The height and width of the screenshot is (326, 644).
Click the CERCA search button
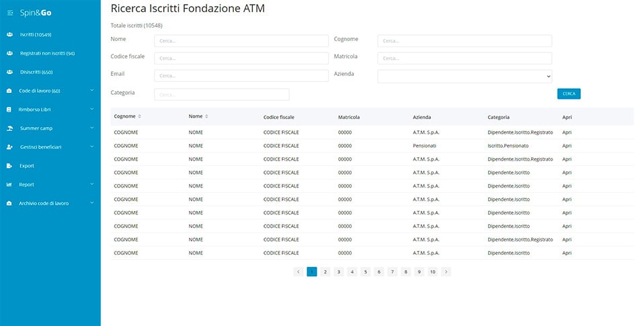click(569, 93)
